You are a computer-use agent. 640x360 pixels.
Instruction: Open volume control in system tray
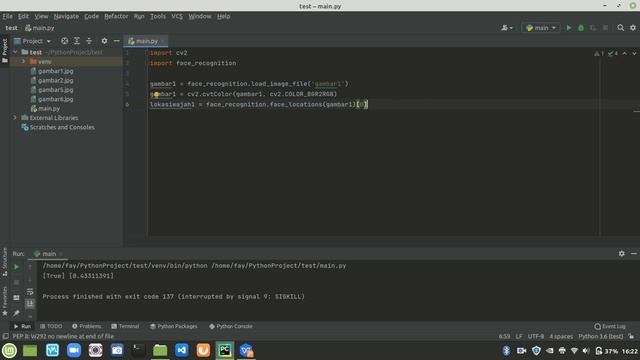(586, 351)
